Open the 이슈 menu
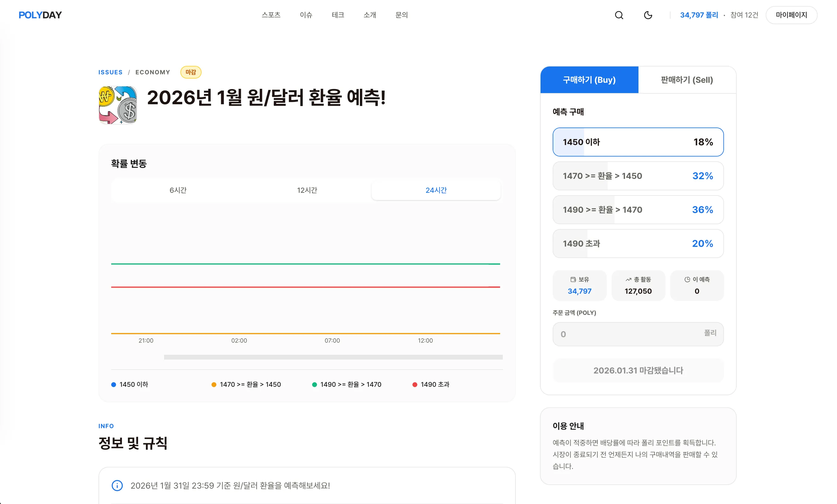837x504 pixels. pos(306,15)
